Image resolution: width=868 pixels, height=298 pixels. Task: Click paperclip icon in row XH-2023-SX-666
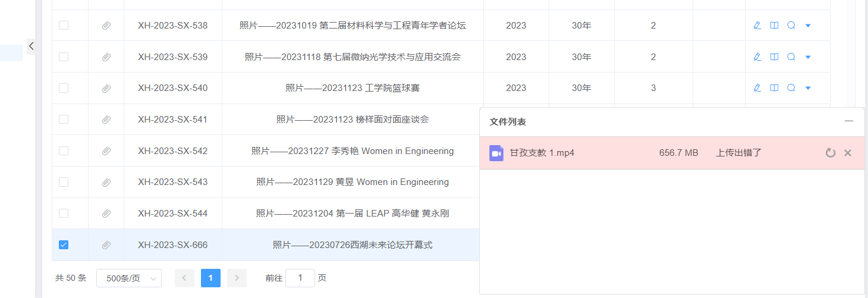click(x=106, y=245)
